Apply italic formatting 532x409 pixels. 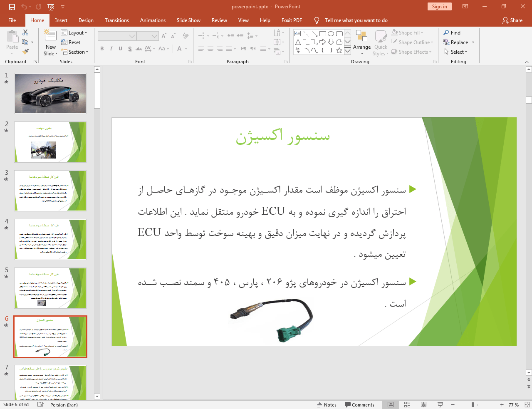(111, 49)
